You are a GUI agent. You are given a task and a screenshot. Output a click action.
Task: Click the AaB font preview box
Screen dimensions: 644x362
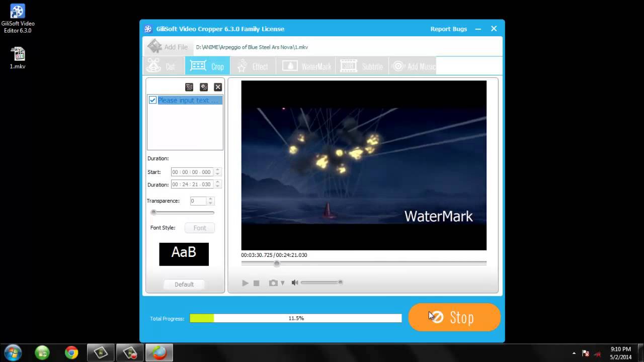click(184, 254)
